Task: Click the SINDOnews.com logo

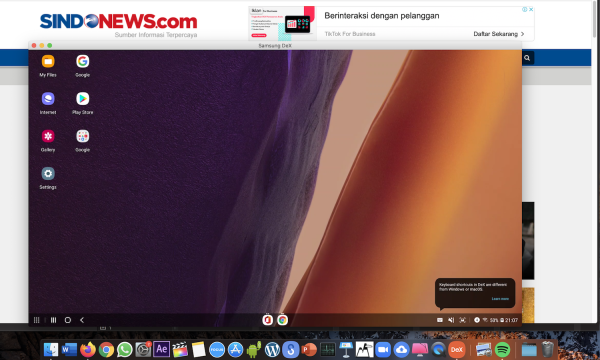Action: tap(118, 21)
